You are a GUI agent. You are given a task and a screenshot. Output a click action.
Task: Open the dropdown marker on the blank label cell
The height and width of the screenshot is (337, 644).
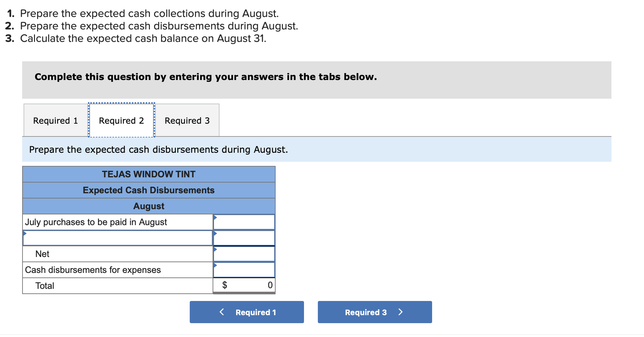click(x=25, y=233)
